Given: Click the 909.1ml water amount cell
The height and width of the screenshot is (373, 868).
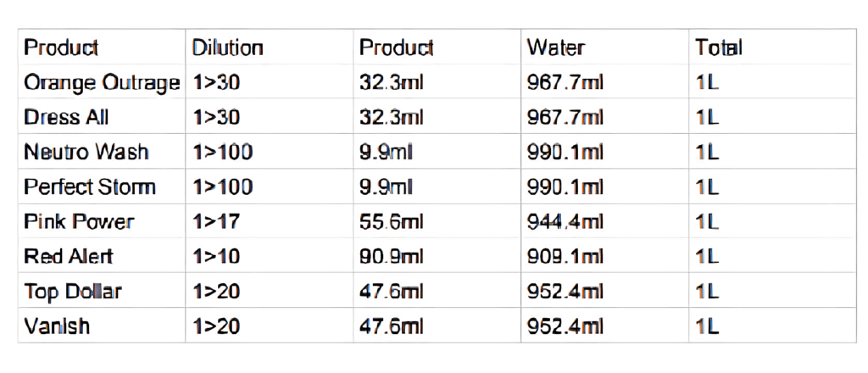Looking at the screenshot, I should pos(565,257).
